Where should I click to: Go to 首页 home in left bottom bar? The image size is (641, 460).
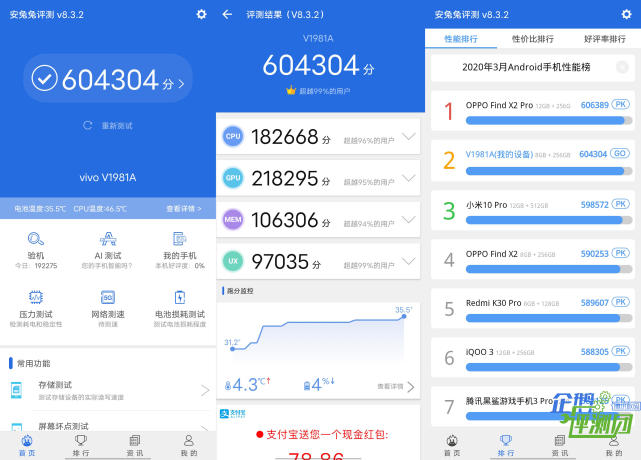tap(27, 446)
